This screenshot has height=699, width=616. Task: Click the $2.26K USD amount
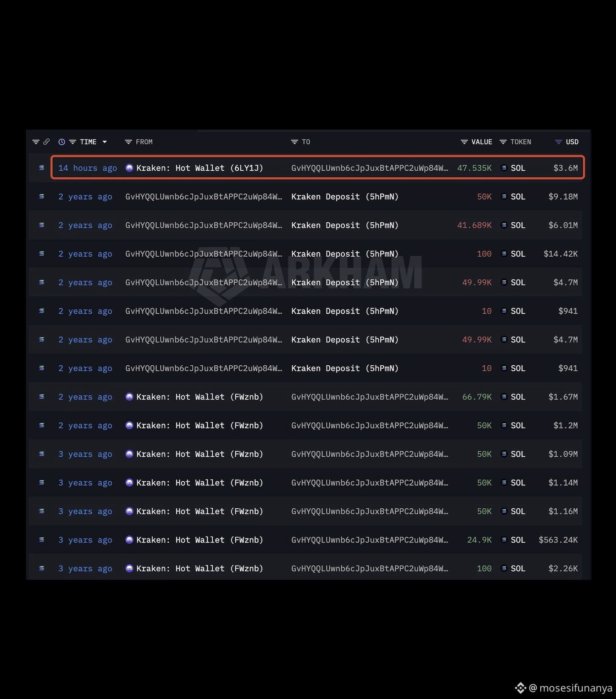pos(563,568)
